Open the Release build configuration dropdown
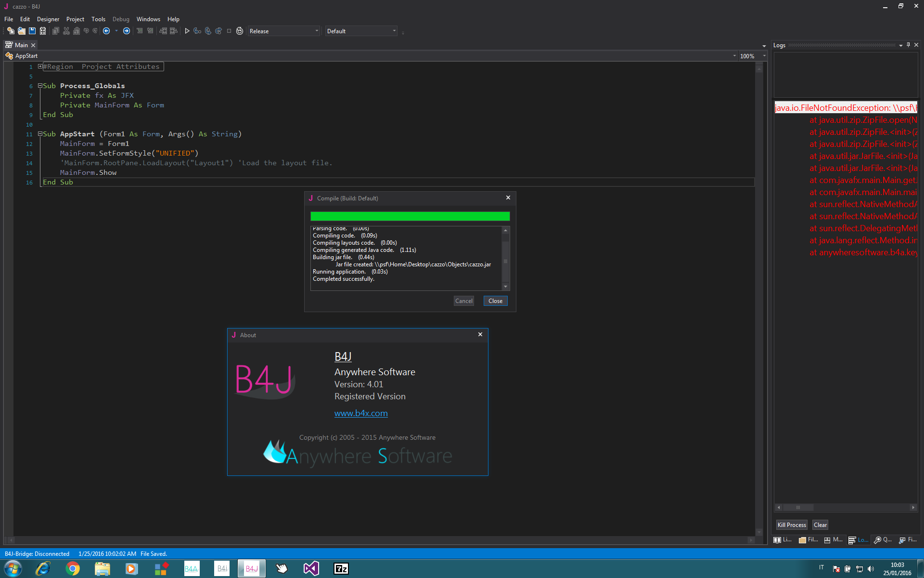 [316, 31]
